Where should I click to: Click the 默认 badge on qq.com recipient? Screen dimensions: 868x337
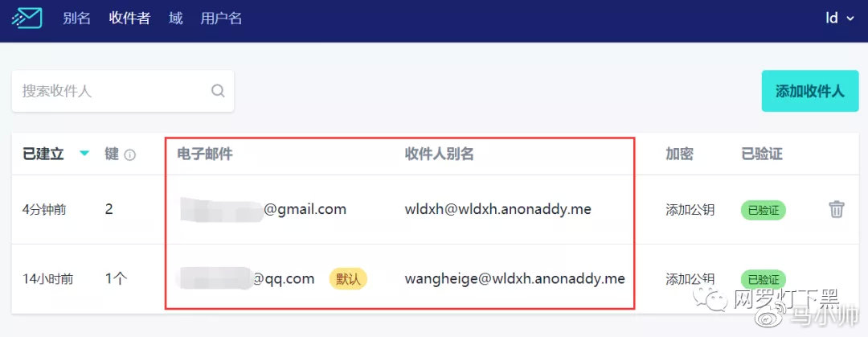[348, 279]
